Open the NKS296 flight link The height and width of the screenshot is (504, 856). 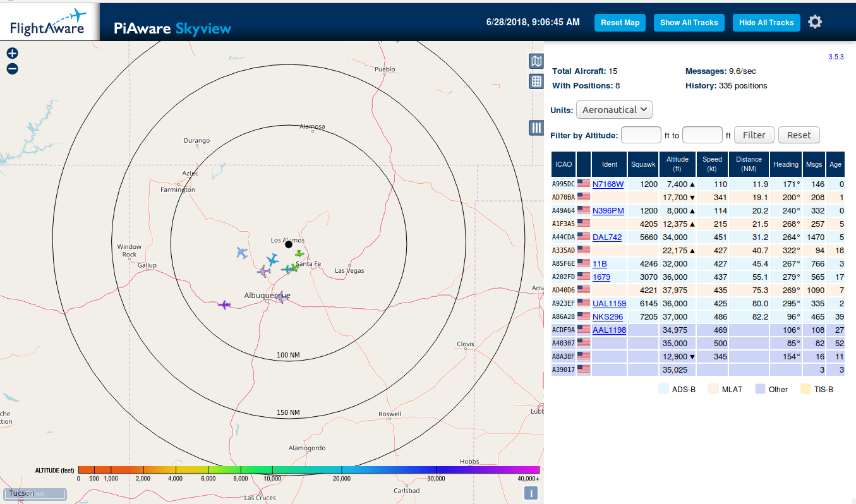(608, 316)
